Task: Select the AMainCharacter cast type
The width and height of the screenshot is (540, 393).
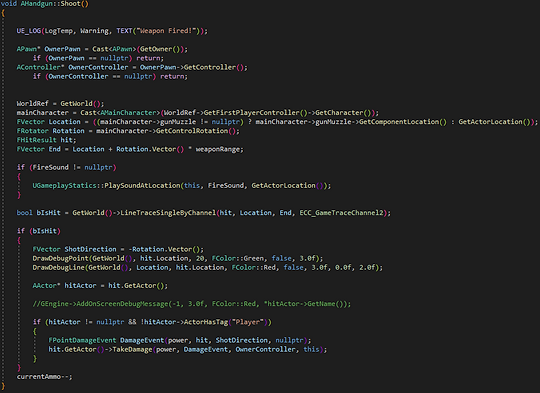Action: pos(128,113)
